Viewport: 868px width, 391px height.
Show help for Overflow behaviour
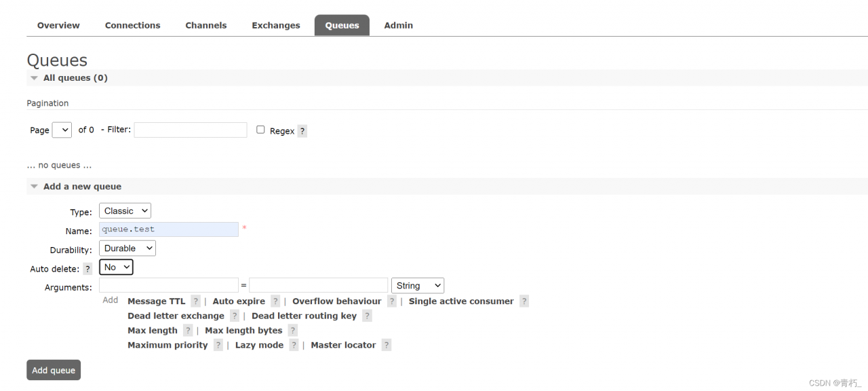pos(391,301)
